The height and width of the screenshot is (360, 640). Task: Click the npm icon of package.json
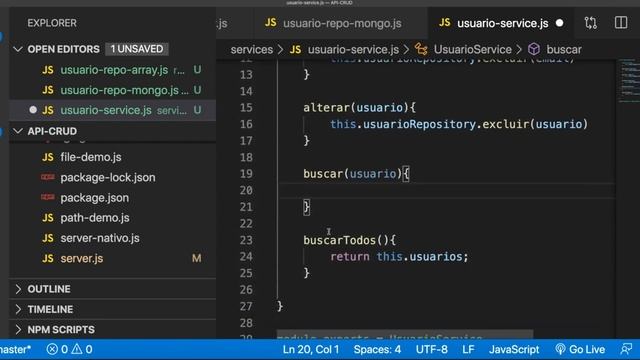[47, 197]
